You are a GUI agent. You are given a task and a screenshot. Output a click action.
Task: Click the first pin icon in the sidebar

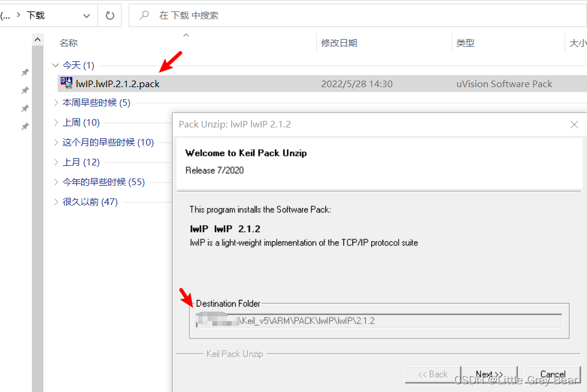coord(25,72)
